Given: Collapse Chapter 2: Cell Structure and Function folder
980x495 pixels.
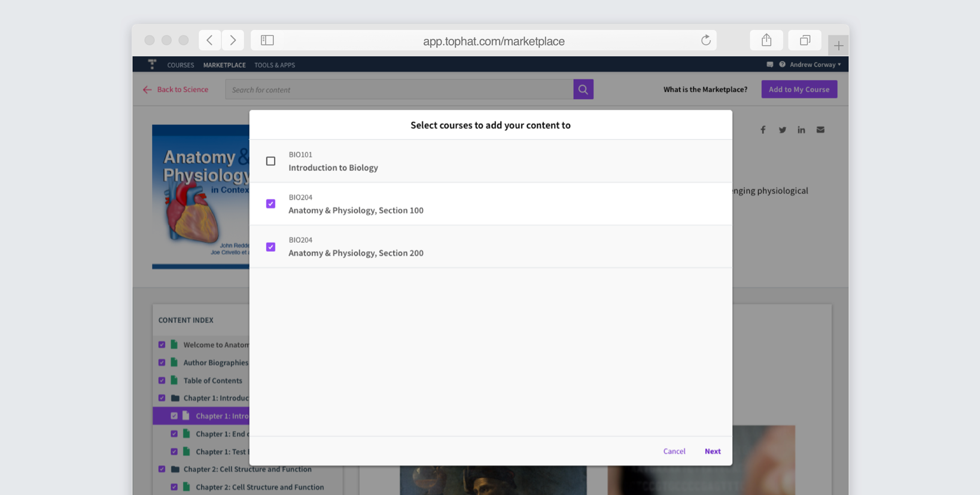Looking at the screenshot, I should click(x=175, y=469).
